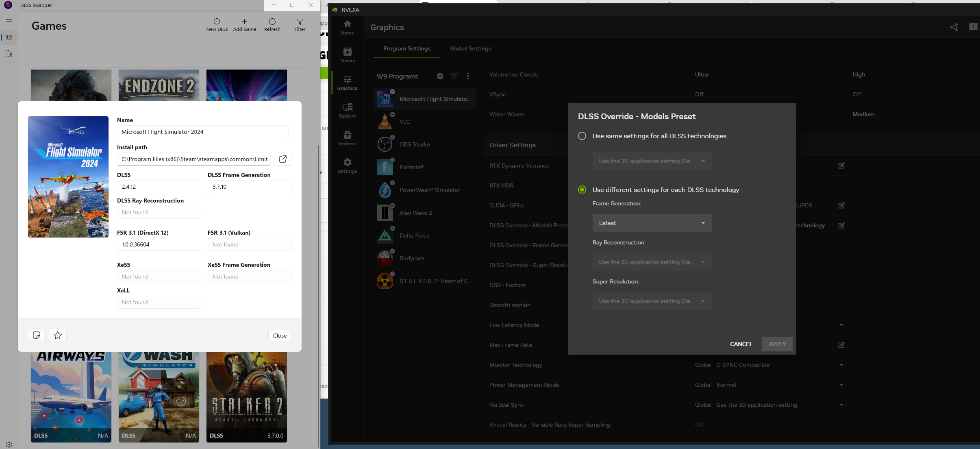Image resolution: width=980 pixels, height=449 pixels.
Task: Select Delta Force in the programs list
Action: (425, 235)
